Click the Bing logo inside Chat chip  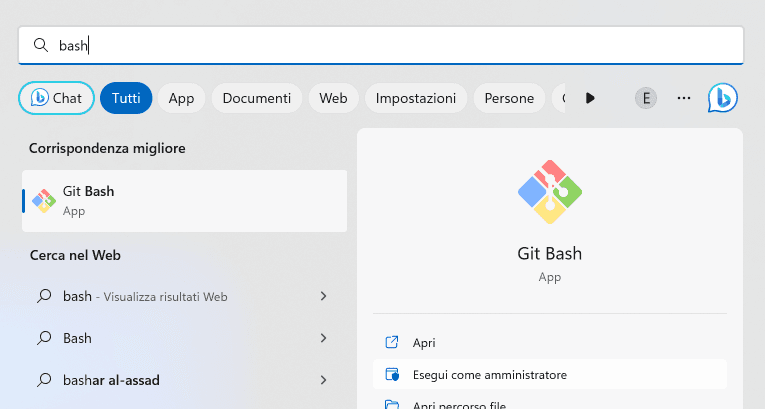pyautogui.click(x=39, y=98)
